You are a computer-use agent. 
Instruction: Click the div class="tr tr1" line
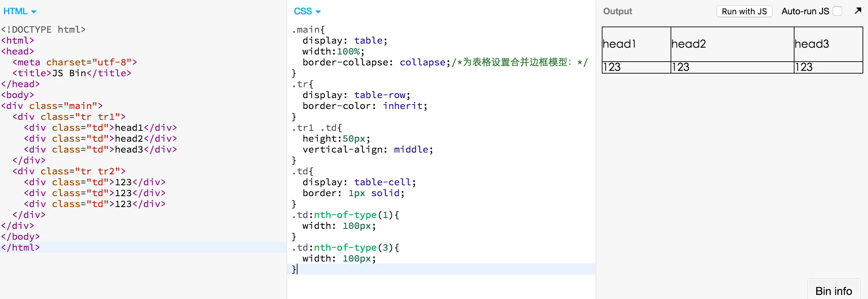(x=69, y=117)
